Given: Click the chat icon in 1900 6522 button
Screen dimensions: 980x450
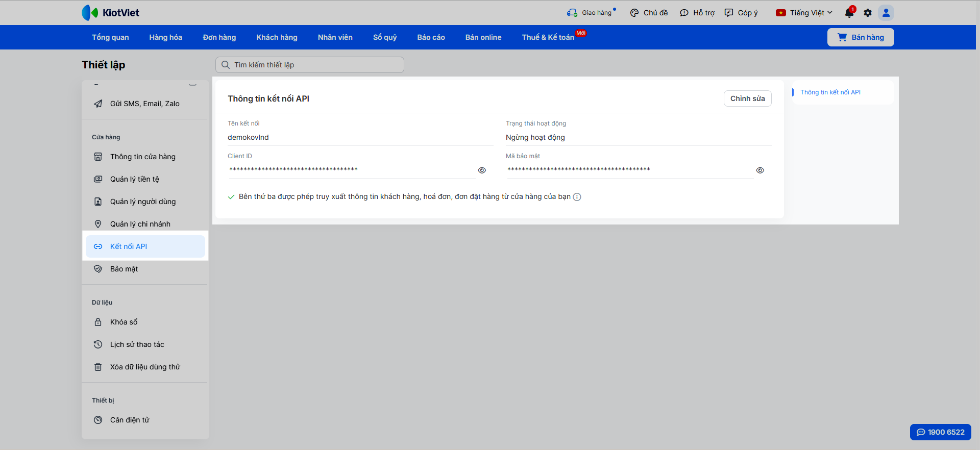Looking at the screenshot, I should 921,432.
